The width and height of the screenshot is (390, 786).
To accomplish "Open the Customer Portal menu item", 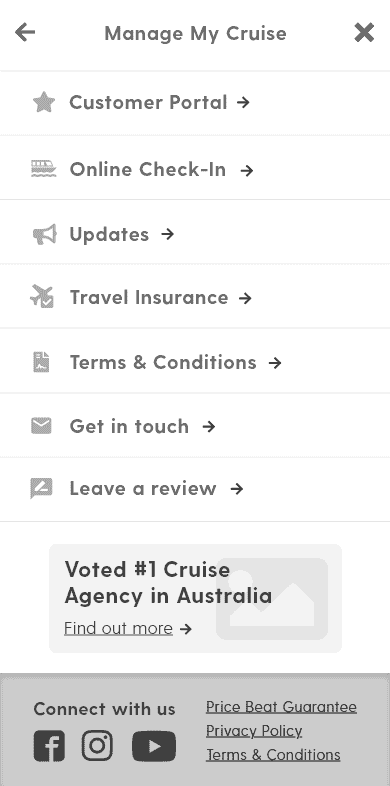I will coord(195,103).
